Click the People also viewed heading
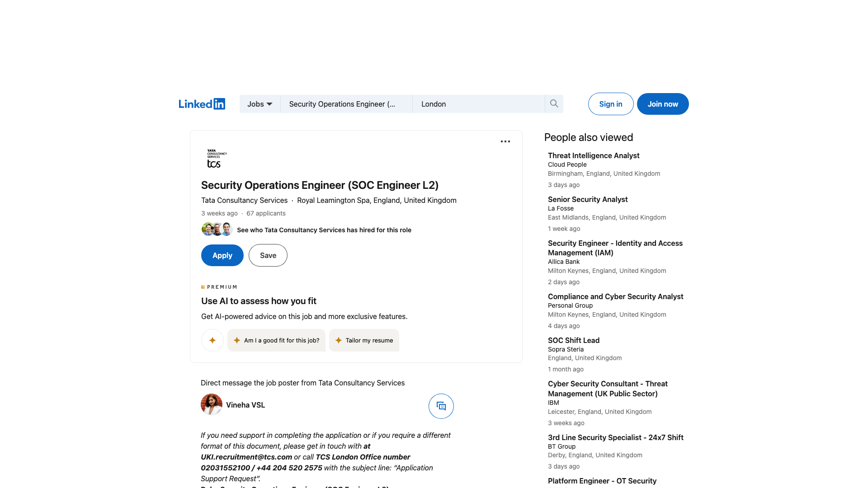 point(589,137)
